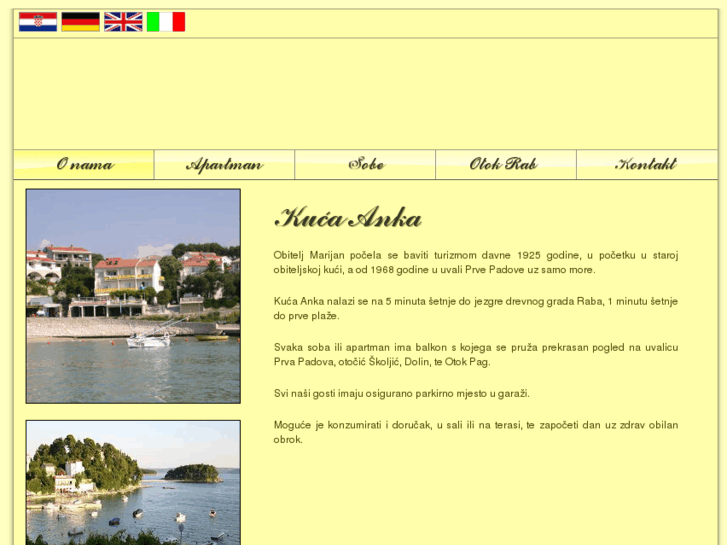The image size is (727, 545).
Task: Open the Sobe navigation tab
Action: pos(365,165)
